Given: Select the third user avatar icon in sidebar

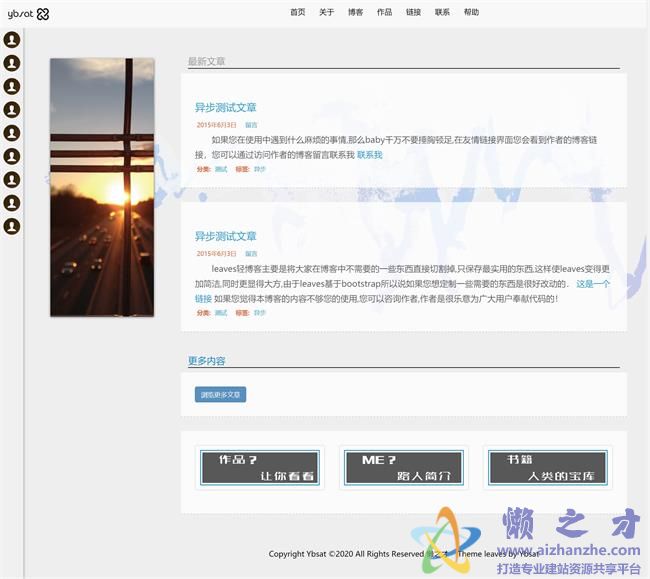Looking at the screenshot, I should coord(12,86).
